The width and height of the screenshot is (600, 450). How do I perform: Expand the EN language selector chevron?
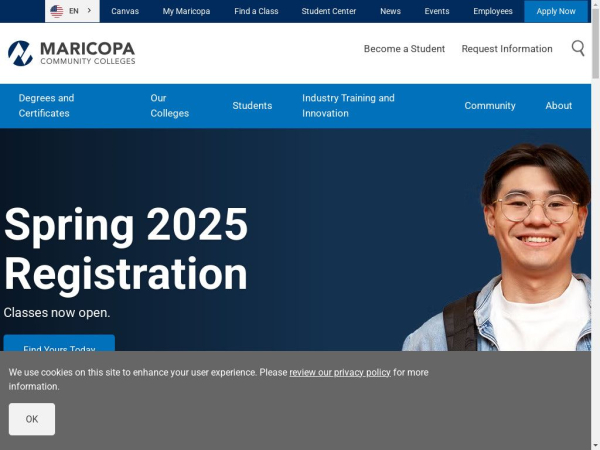89,11
